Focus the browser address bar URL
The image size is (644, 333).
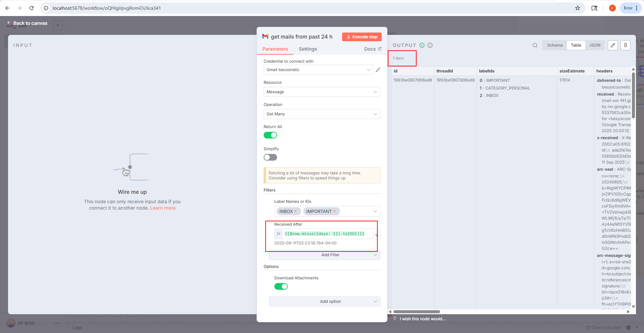[107, 8]
